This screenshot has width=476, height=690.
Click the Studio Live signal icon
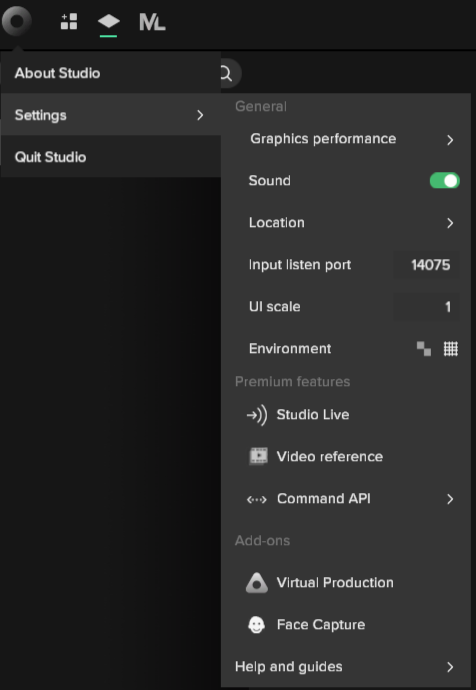257,415
